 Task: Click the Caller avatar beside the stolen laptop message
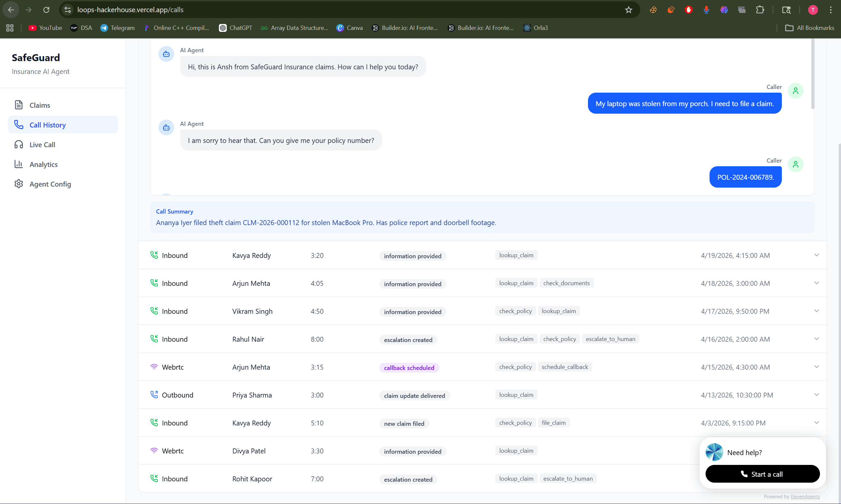pos(796,91)
